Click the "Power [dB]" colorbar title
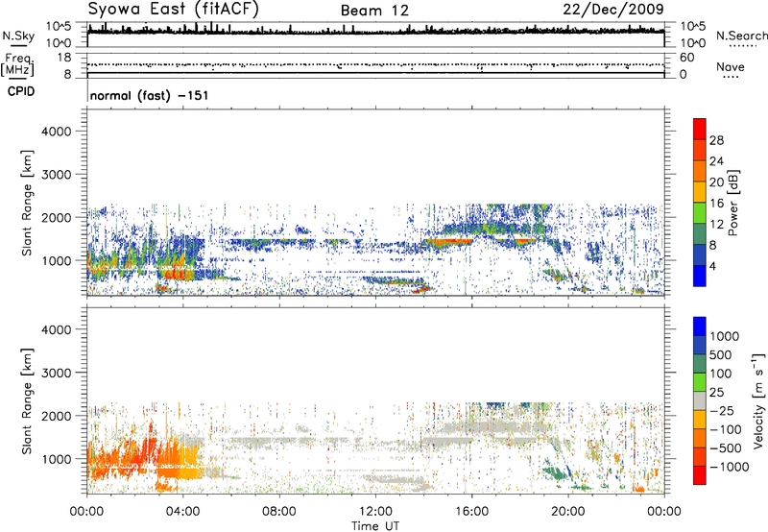 point(733,203)
